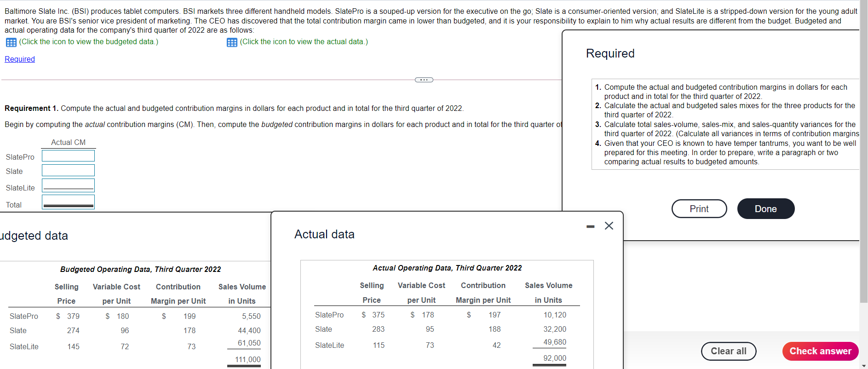Focus the SlatePro Actual CM input
Screen dimensions: 868x369
pyautogui.click(x=69, y=156)
